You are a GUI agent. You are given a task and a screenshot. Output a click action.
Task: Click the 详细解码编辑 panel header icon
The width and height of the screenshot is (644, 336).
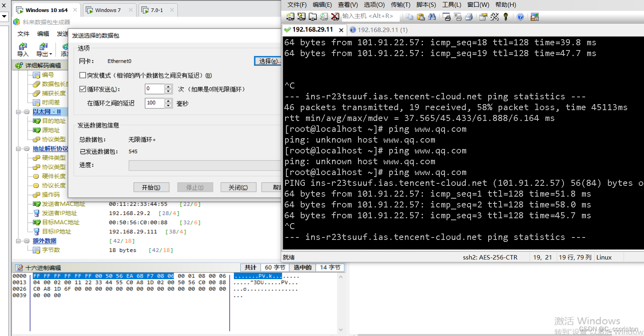click(19, 65)
